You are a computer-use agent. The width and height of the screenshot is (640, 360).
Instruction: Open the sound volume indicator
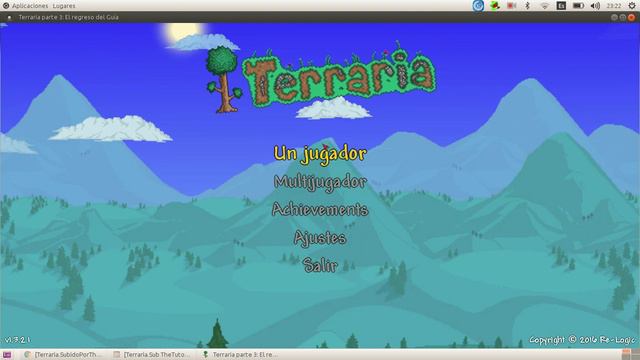[x=595, y=6]
